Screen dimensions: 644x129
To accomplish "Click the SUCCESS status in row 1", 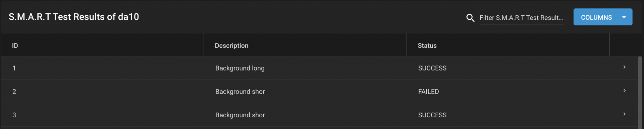I will [432, 68].
